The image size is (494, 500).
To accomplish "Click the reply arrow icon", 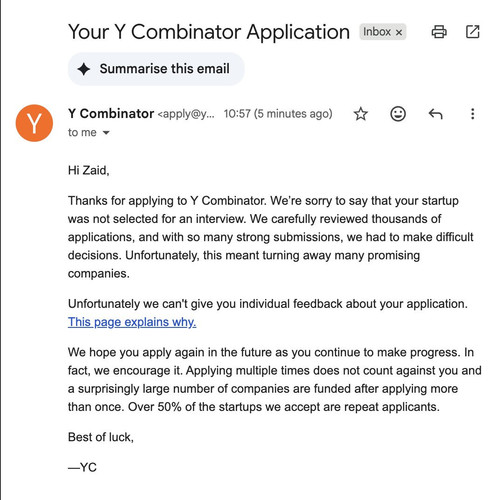I will click(435, 114).
